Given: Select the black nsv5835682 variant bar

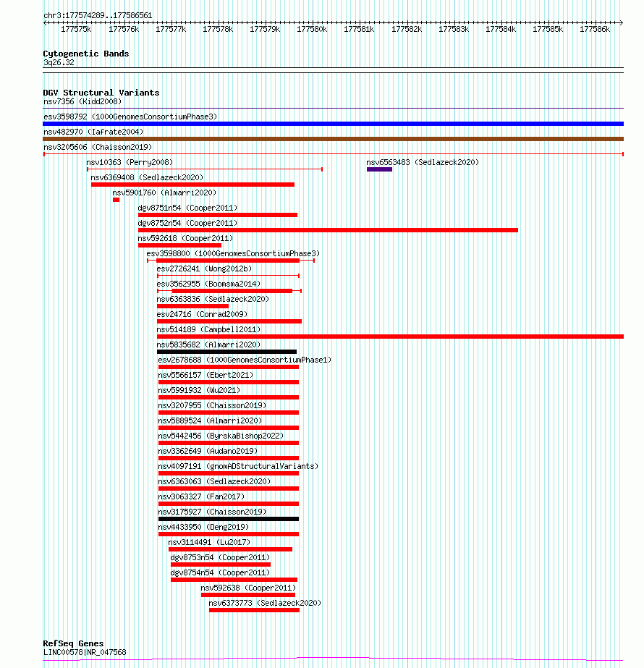Looking at the screenshot, I should click(x=226, y=352).
